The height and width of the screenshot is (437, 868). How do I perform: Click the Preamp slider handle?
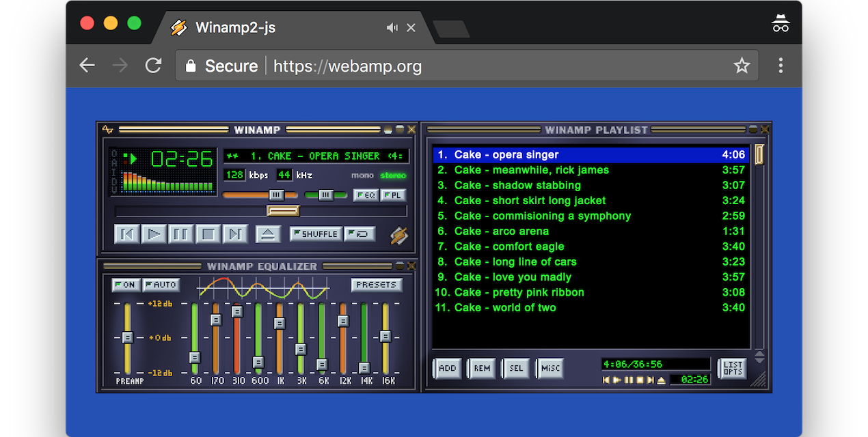[x=127, y=337]
